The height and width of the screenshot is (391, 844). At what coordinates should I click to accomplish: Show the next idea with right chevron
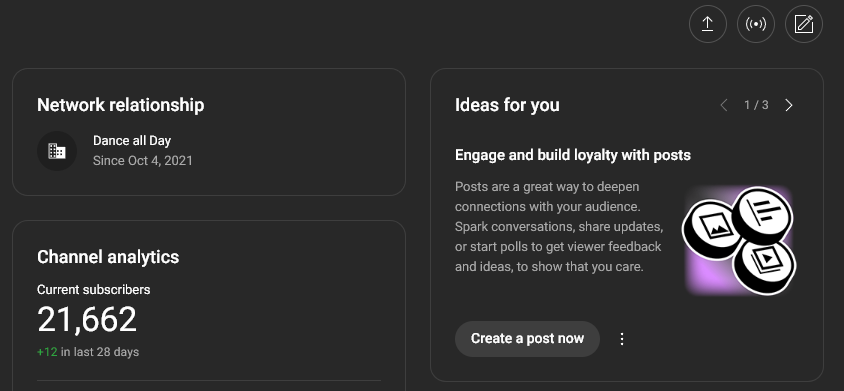pos(789,105)
